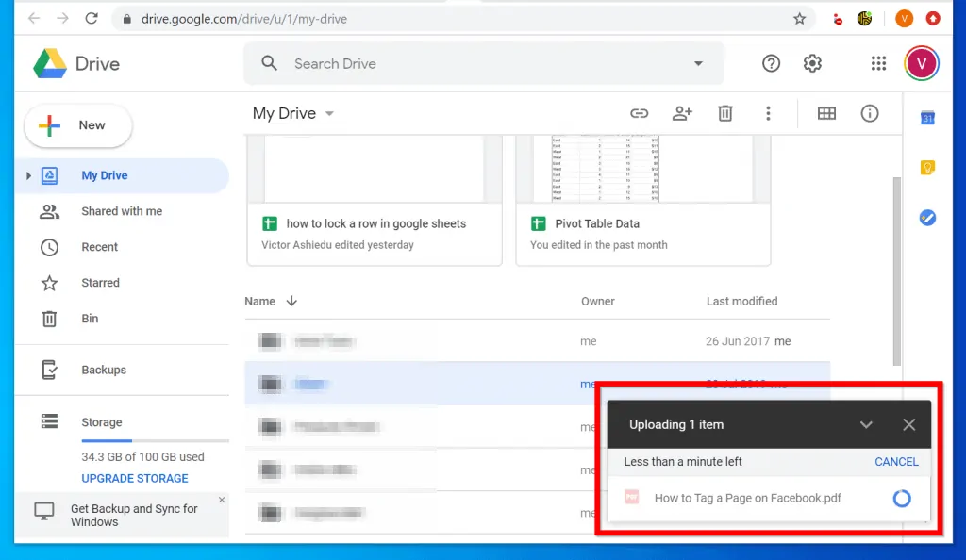Open the Keep side panel icon
Viewport: 966px width, 560px height.
coord(927,168)
